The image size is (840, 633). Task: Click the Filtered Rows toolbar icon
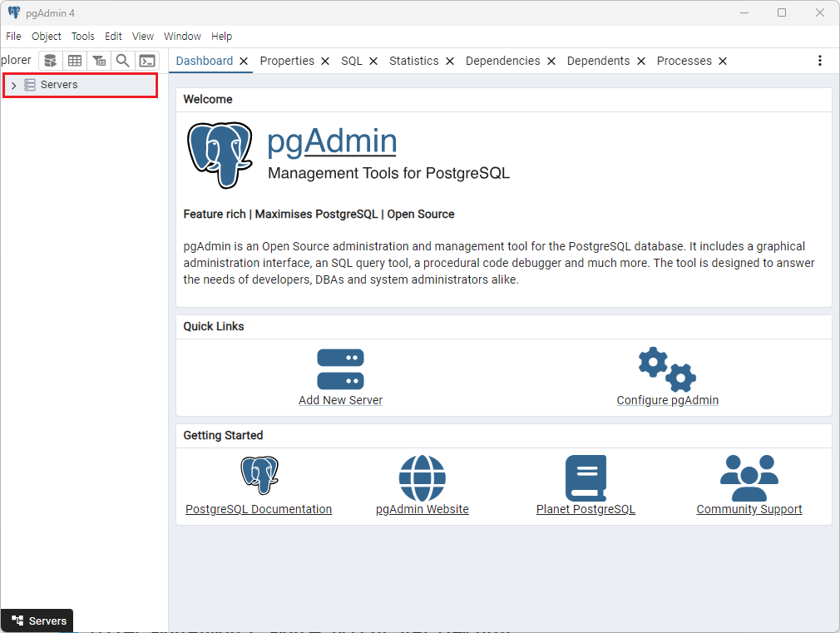coord(99,61)
